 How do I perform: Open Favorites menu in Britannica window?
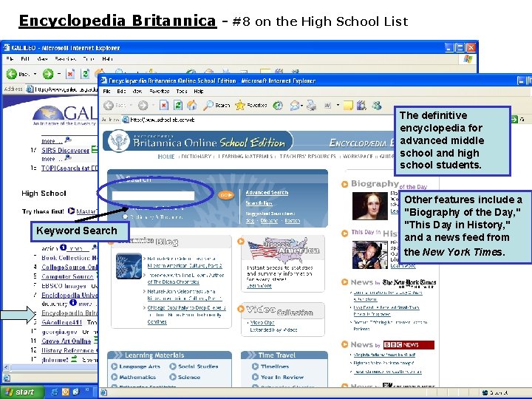click(159, 92)
